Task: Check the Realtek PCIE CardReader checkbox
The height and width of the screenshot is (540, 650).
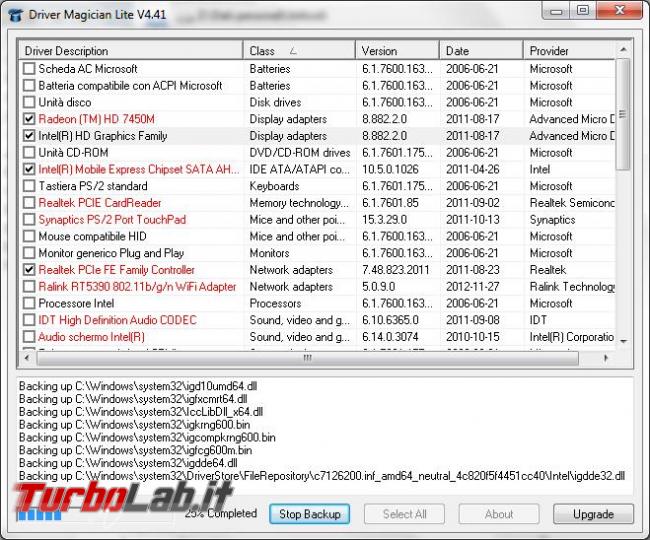Action: (x=29, y=203)
